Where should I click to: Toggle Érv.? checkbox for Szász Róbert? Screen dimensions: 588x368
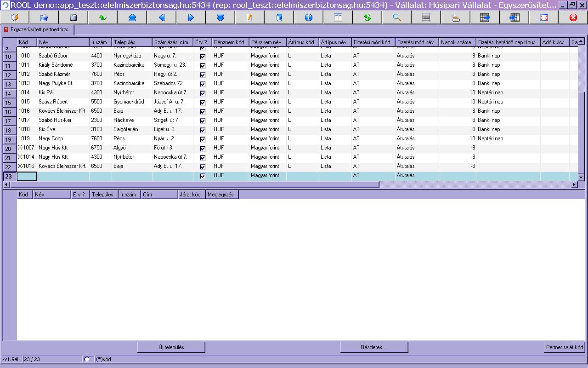click(203, 102)
